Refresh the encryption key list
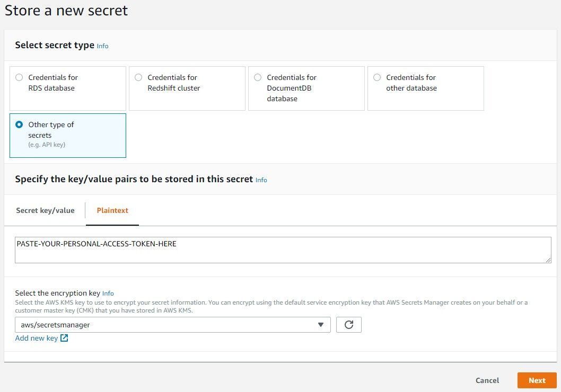The image size is (561, 392). [349, 325]
